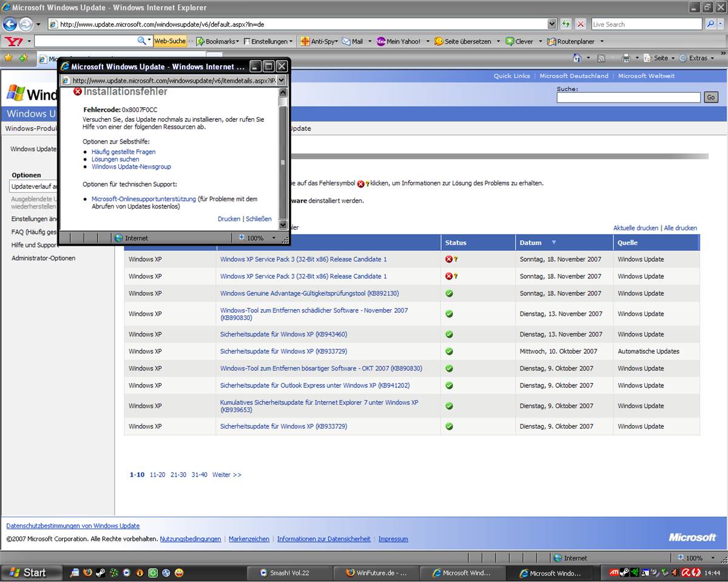
Task: Open Mein Yahoo! toolbar button
Action: 399,41
